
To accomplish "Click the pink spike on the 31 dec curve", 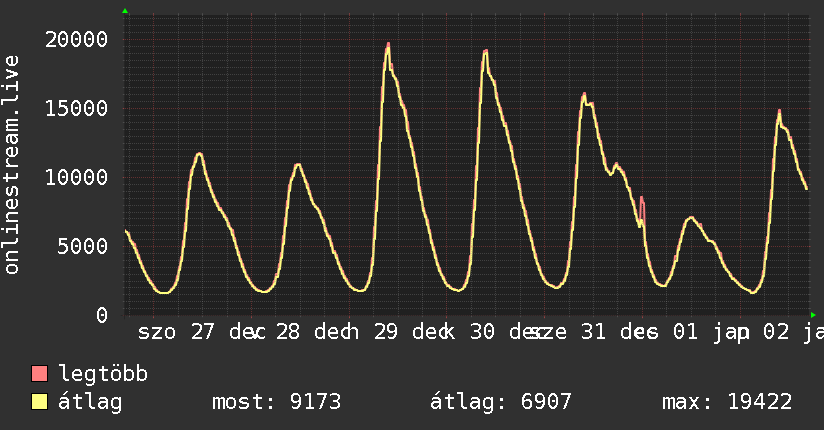I will coord(642,200).
